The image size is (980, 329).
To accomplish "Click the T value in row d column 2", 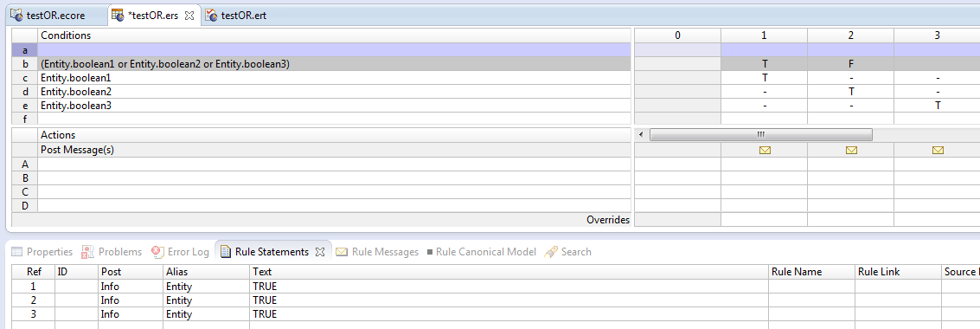I will (850, 92).
